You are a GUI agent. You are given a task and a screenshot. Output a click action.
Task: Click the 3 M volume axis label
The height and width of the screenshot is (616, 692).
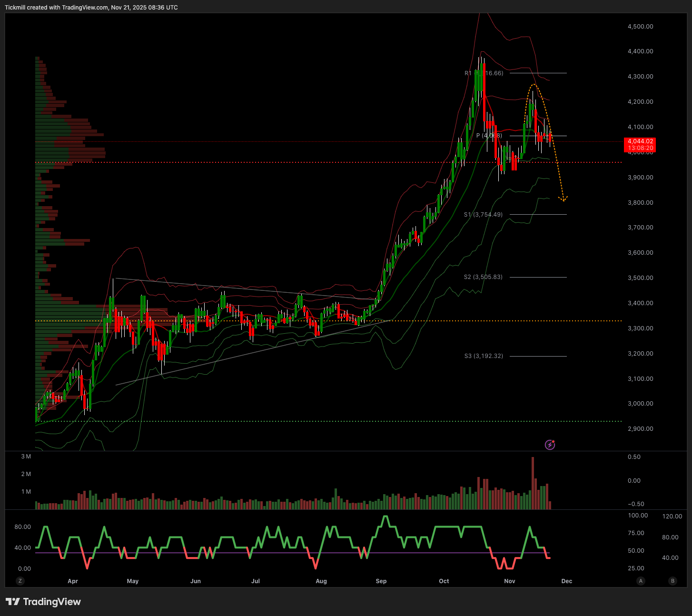point(26,457)
